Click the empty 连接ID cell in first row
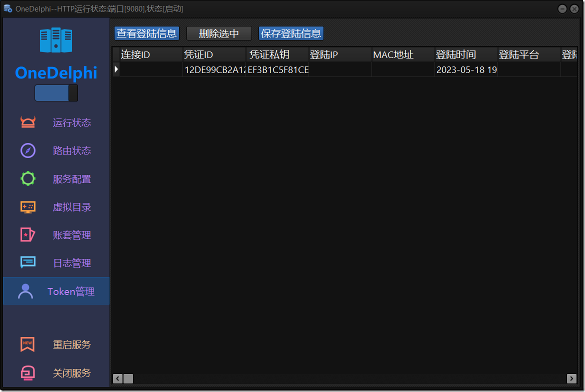Image resolution: width=585 pixels, height=392 pixels. (151, 69)
